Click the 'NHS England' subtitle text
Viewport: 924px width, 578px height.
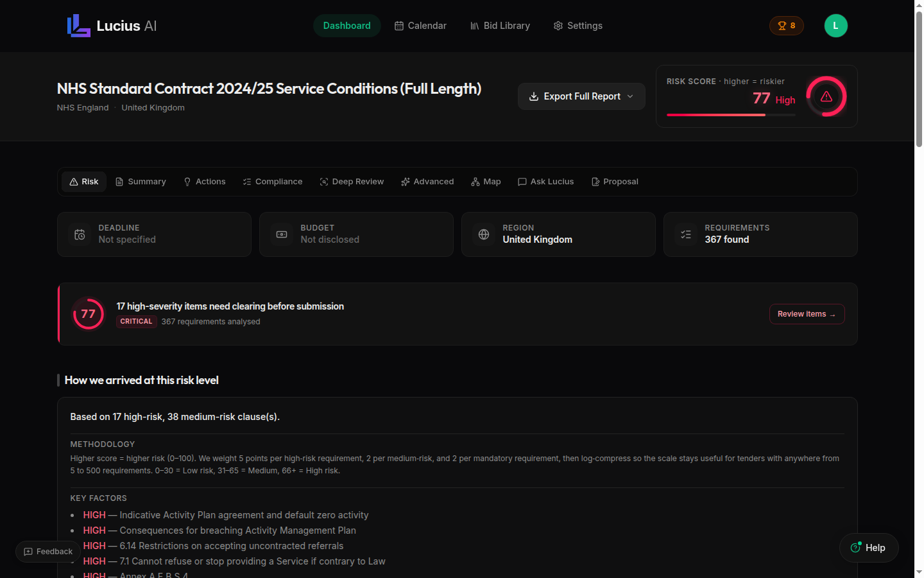pos(83,108)
